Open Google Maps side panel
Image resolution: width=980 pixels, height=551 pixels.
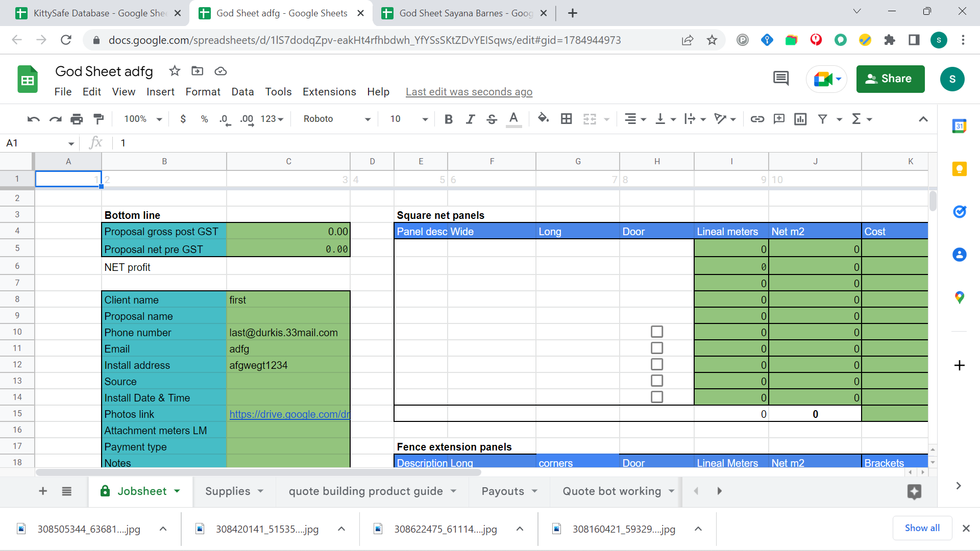click(960, 297)
